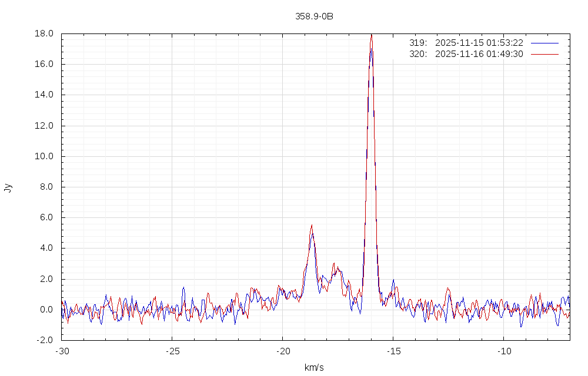This screenshot has width=588, height=376.
Task: Click the secondary peak near -18.7 km/s
Action: coord(312,226)
